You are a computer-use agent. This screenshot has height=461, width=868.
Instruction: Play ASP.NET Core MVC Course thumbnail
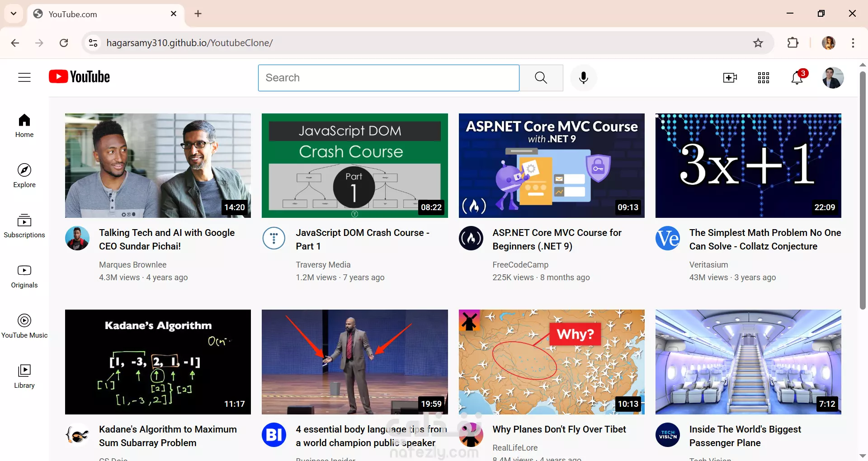pyautogui.click(x=552, y=165)
